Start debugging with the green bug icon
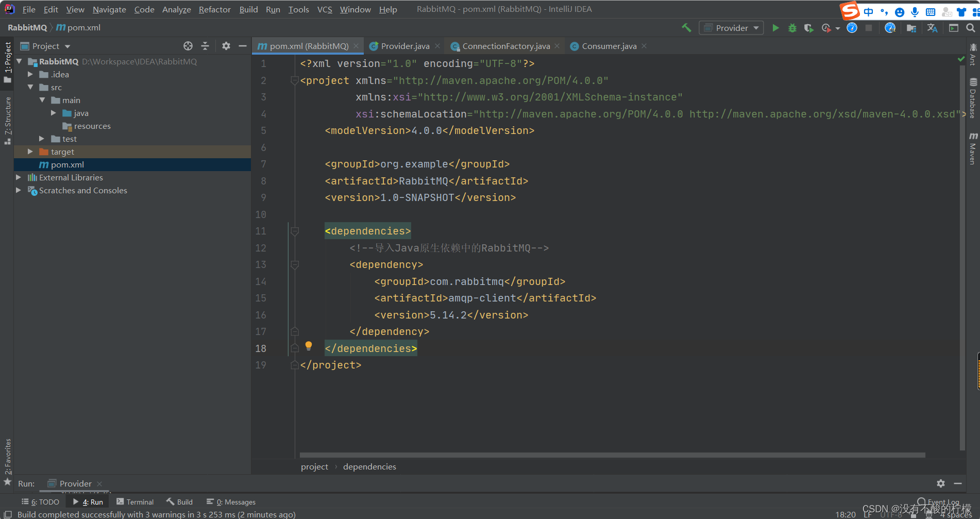 pos(792,28)
